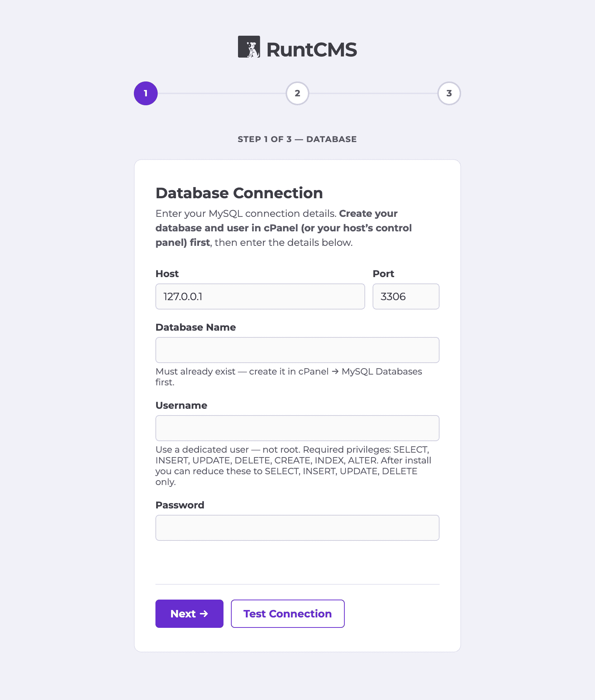The image size is (595, 700).
Task: Click the STEP 1 OF 3 — DATABASE heading
Action: (x=297, y=139)
